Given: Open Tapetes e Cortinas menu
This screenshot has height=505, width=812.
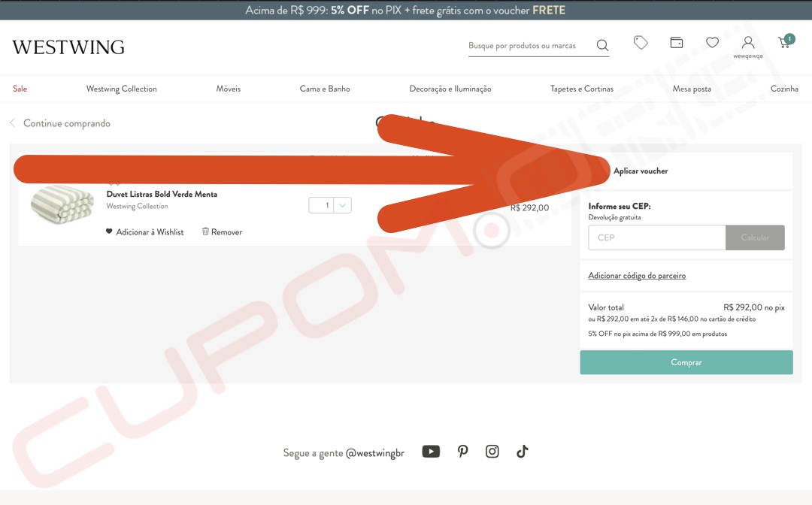Looking at the screenshot, I should pos(581,89).
